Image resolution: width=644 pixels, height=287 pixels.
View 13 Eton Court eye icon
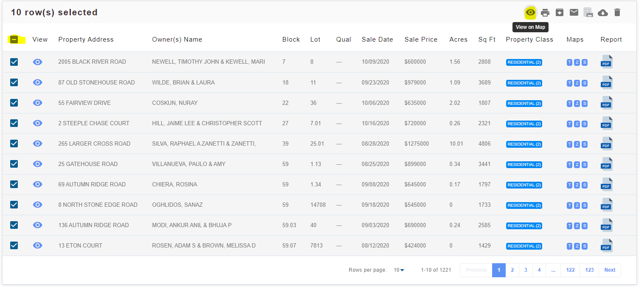coord(38,245)
